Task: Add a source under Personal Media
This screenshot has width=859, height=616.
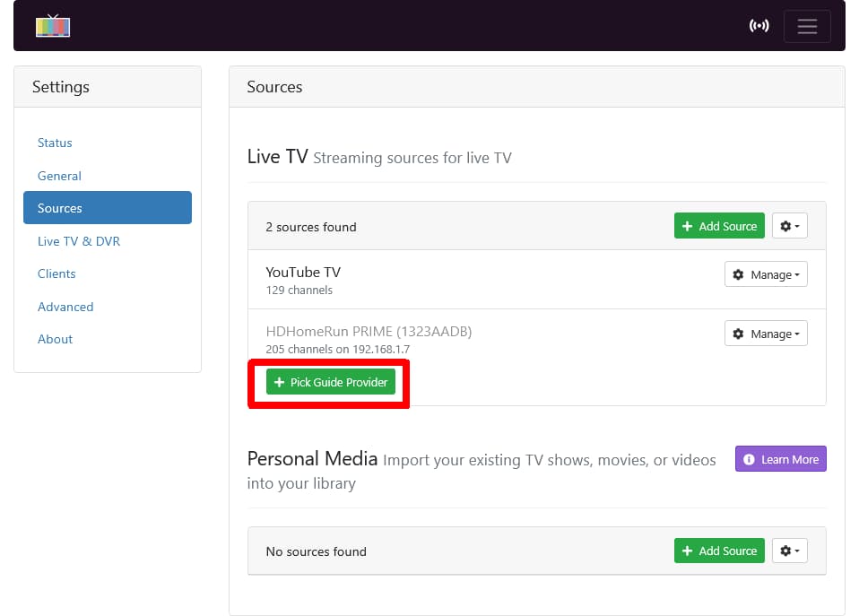Action: [719, 550]
